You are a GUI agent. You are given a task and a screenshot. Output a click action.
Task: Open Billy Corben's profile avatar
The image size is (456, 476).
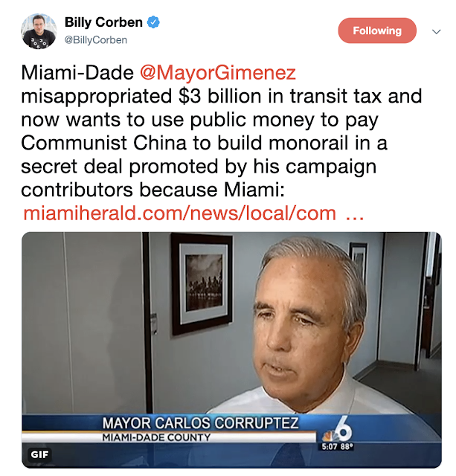point(39,31)
